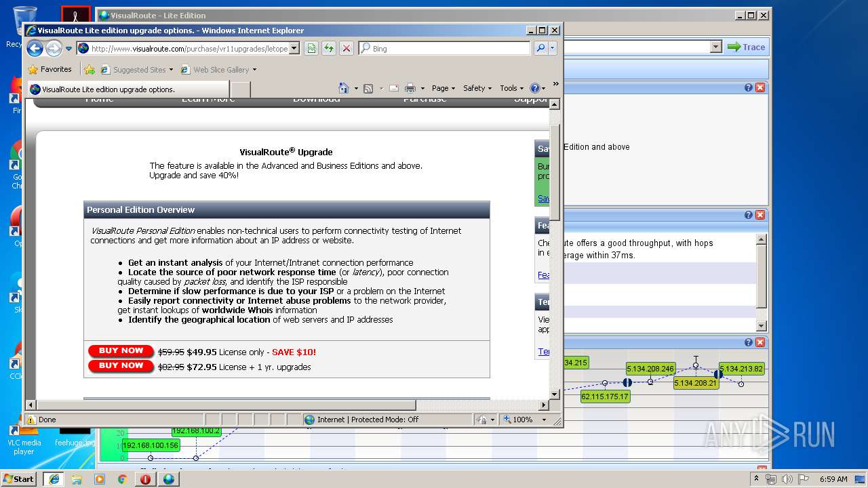Click the Purchase navigation item on webpage
This screenshot has width=868, height=488.
(425, 100)
